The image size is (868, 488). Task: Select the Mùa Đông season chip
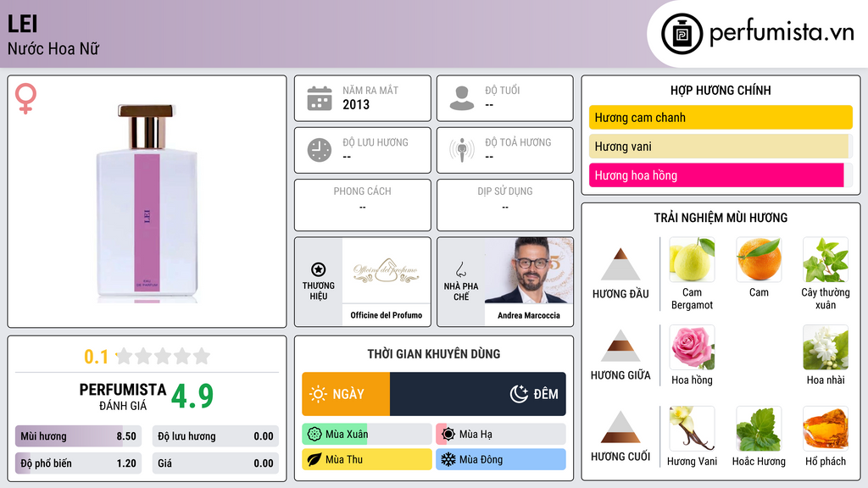coord(501,459)
